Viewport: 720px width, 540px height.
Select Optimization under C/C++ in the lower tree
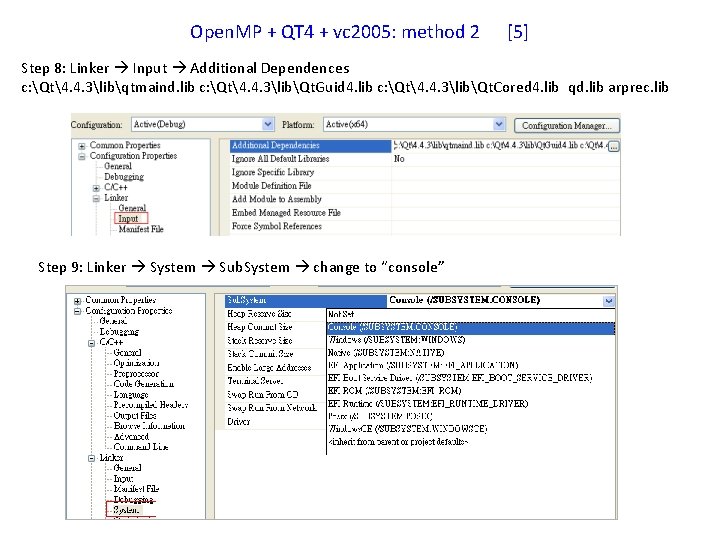[136, 363]
